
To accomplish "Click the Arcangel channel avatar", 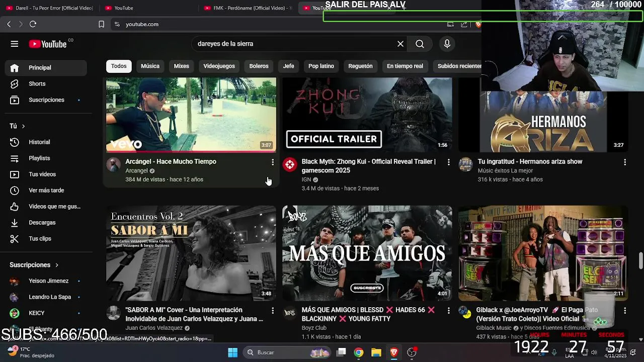I will click(113, 164).
